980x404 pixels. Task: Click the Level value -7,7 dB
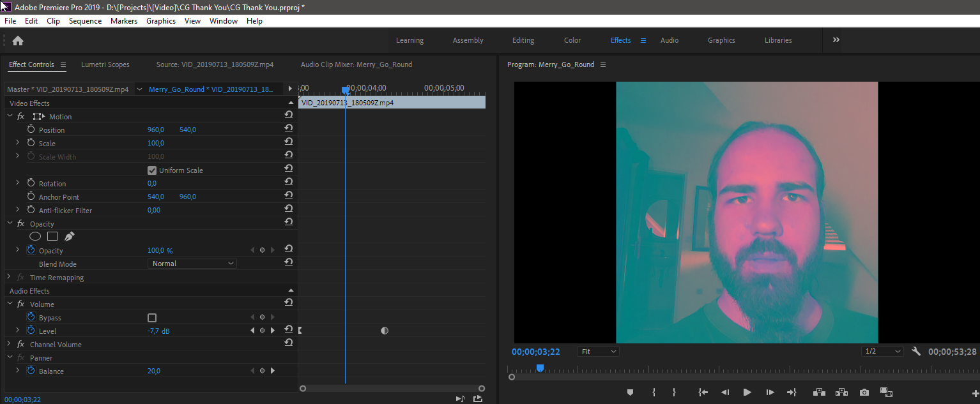tap(158, 331)
